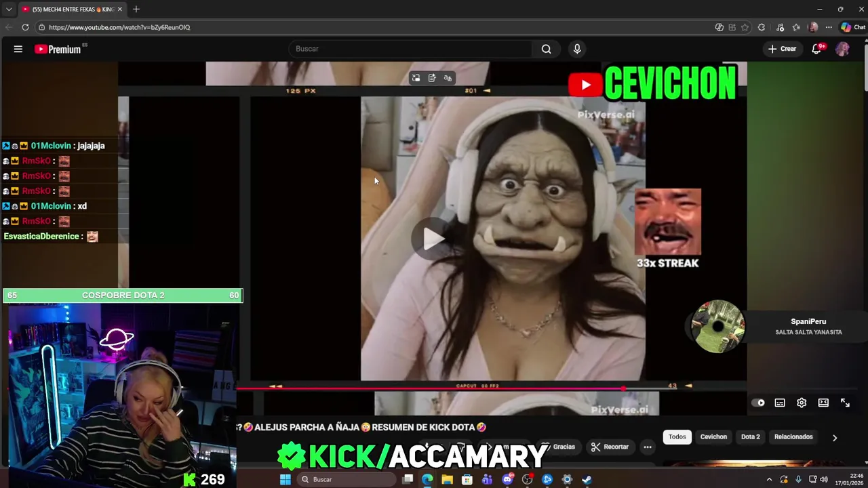Open File Explorer from taskbar
The image size is (868, 488).
447,479
